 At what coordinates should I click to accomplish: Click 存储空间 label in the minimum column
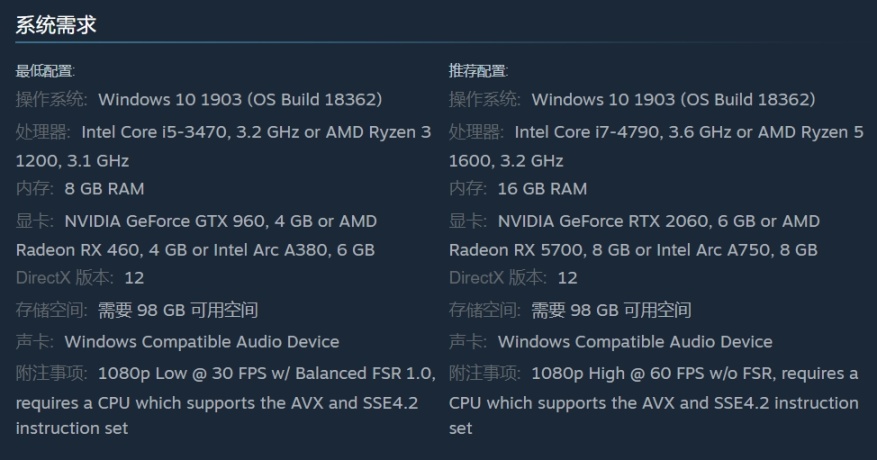pos(52,310)
